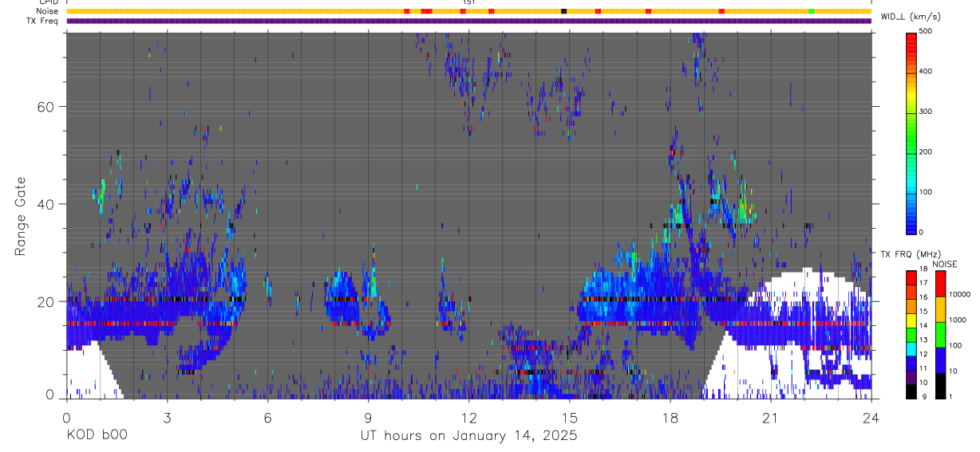The width and height of the screenshot is (980, 452).
Task: Click 'UT hours on January 14, 2025' label
Action: coord(468,436)
